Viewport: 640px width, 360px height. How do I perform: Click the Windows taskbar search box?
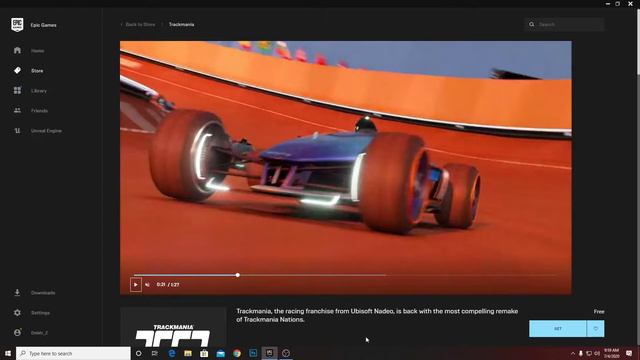[x=73, y=353]
